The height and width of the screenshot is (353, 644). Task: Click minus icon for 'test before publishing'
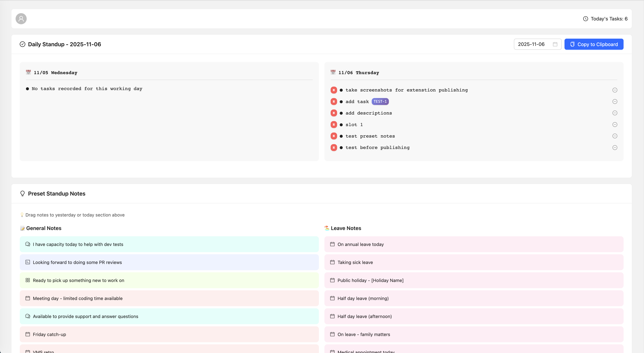coord(615,148)
